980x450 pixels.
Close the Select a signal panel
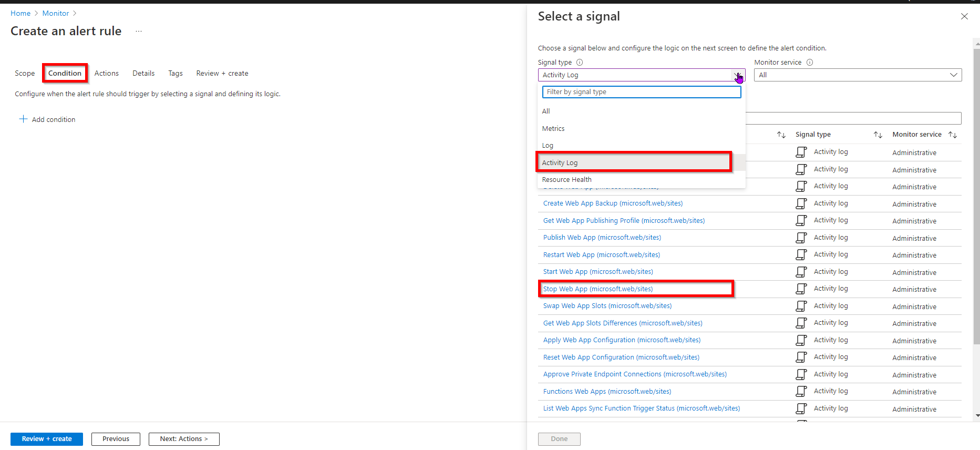[964, 16]
